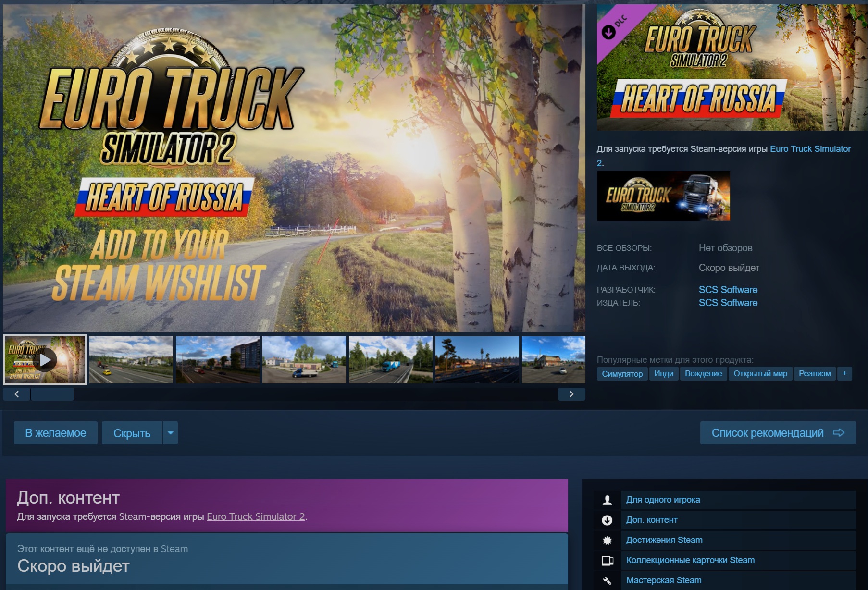
Task: Open underlined 'Euro Truck Simulator 2' link in purple banner
Action: point(256,516)
